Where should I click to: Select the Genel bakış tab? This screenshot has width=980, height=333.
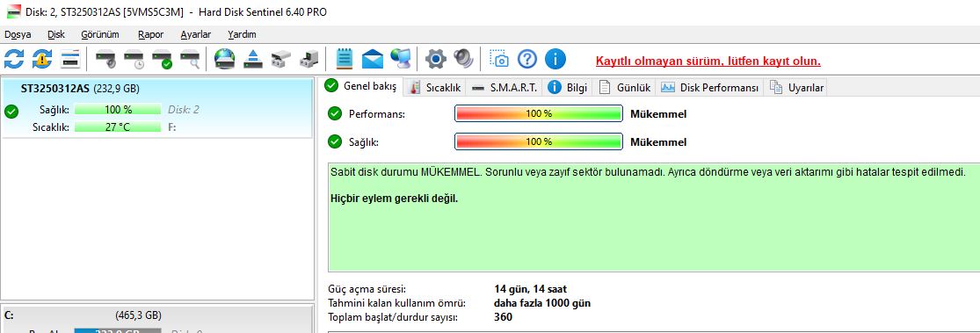361,86
